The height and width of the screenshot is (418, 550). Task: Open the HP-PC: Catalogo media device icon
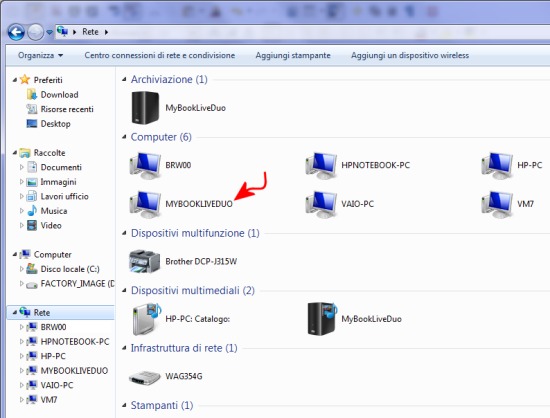147,319
